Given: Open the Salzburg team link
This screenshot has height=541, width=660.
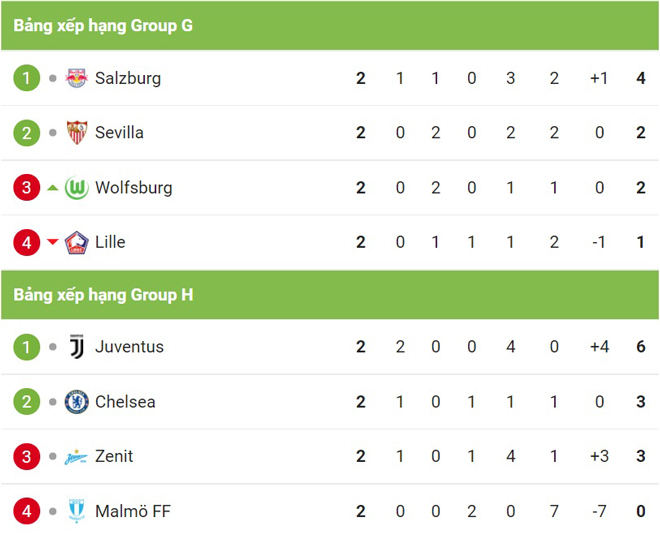Looking at the screenshot, I should pos(128,78).
